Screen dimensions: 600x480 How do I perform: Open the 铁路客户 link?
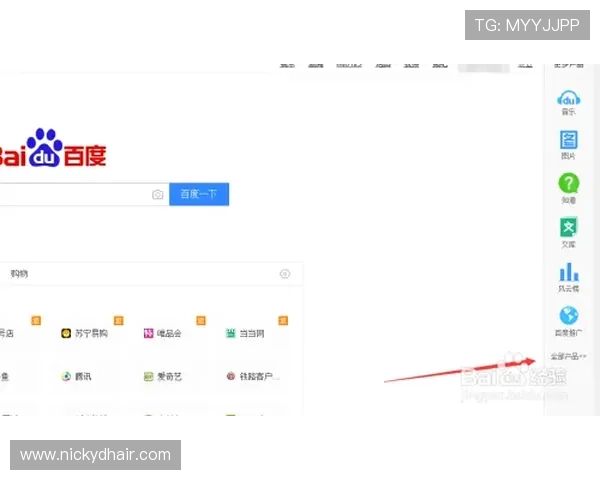coord(253,377)
